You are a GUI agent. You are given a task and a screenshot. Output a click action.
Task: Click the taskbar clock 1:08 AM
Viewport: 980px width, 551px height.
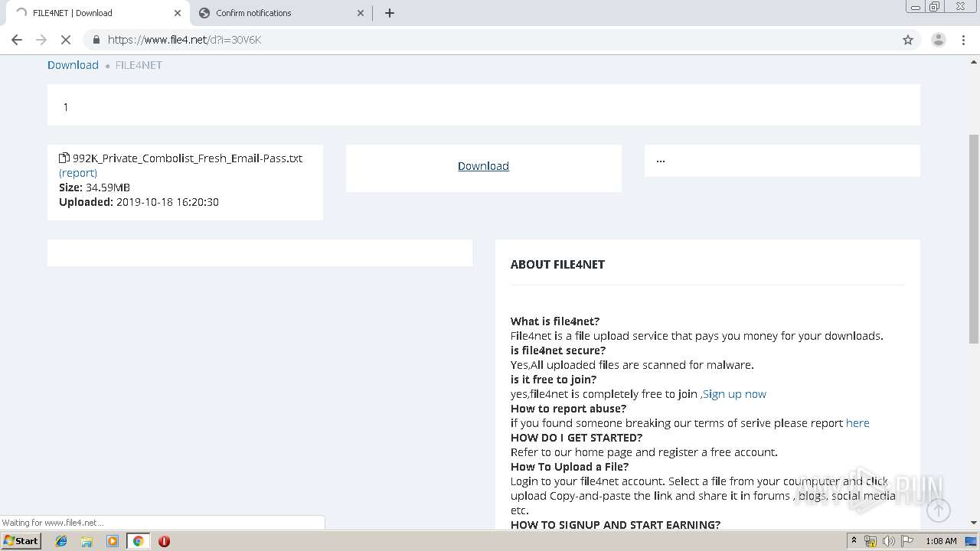tap(941, 541)
